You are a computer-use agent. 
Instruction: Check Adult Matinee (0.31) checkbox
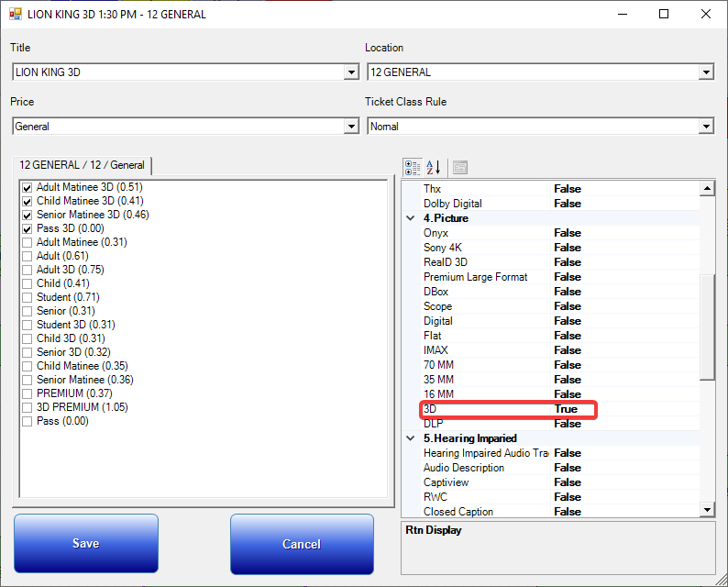pyautogui.click(x=27, y=242)
